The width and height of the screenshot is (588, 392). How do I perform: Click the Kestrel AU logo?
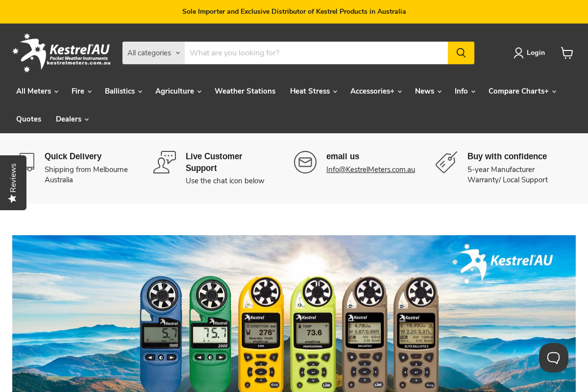[x=61, y=52]
